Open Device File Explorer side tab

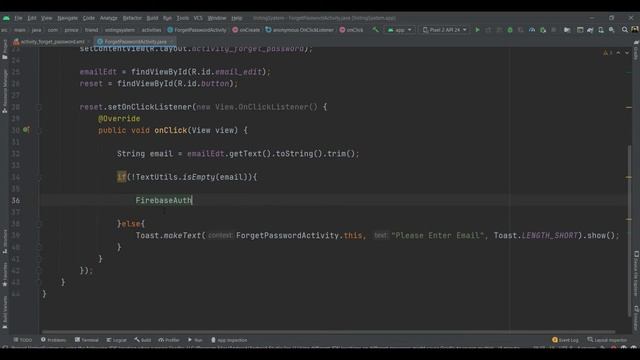tap(636, 273)
